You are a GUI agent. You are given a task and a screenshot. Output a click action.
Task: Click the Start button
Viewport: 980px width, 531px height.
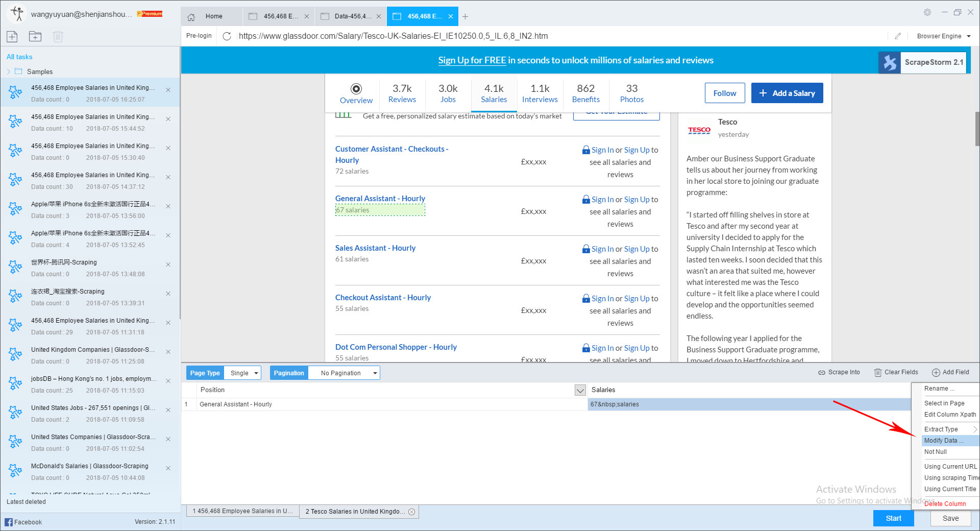(x=893, y=518)
